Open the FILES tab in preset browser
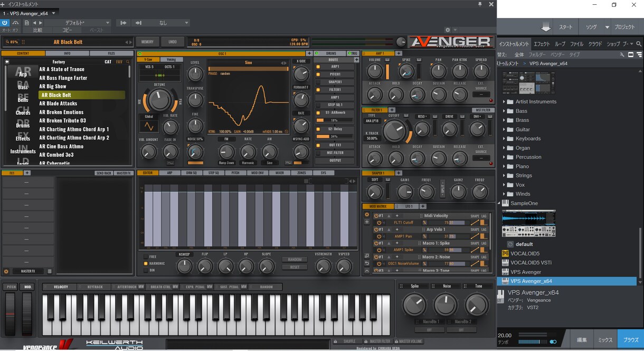The height and width of the screenshot is (351, 644). (111, 53)
